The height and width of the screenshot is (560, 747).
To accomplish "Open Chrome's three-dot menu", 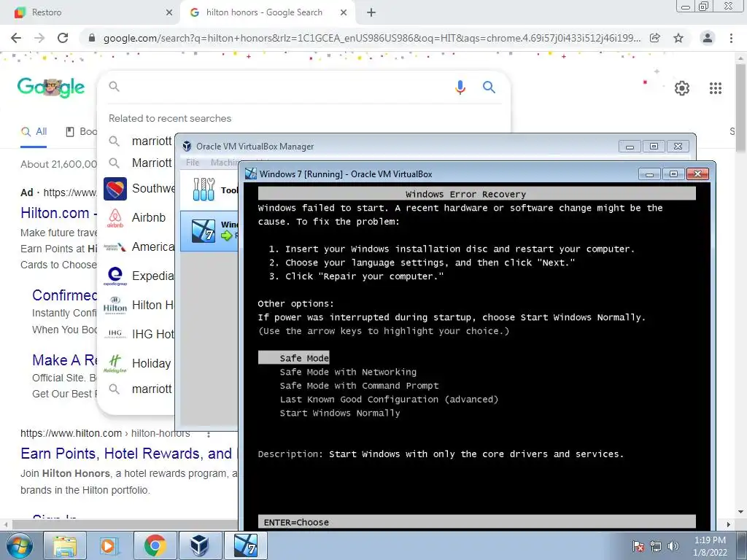I will [x=731, y=38].
